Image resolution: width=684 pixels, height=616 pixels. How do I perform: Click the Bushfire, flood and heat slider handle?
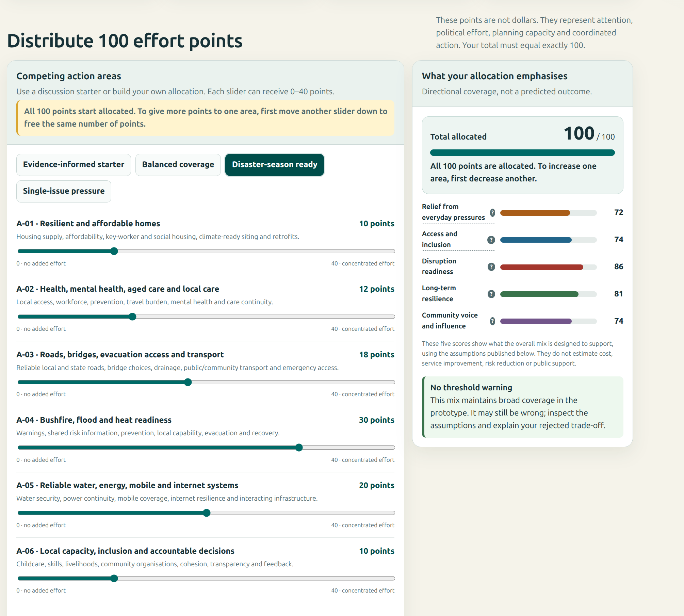click(x=299, y=448)
